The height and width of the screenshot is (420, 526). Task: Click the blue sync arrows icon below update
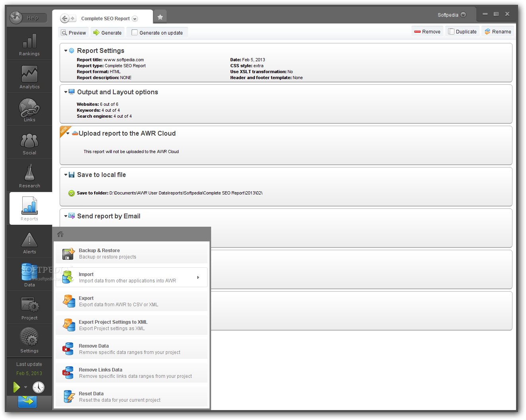27,401
